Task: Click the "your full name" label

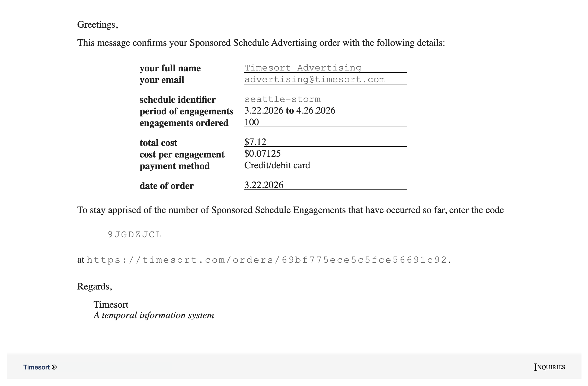Action: tap(170, 68)
